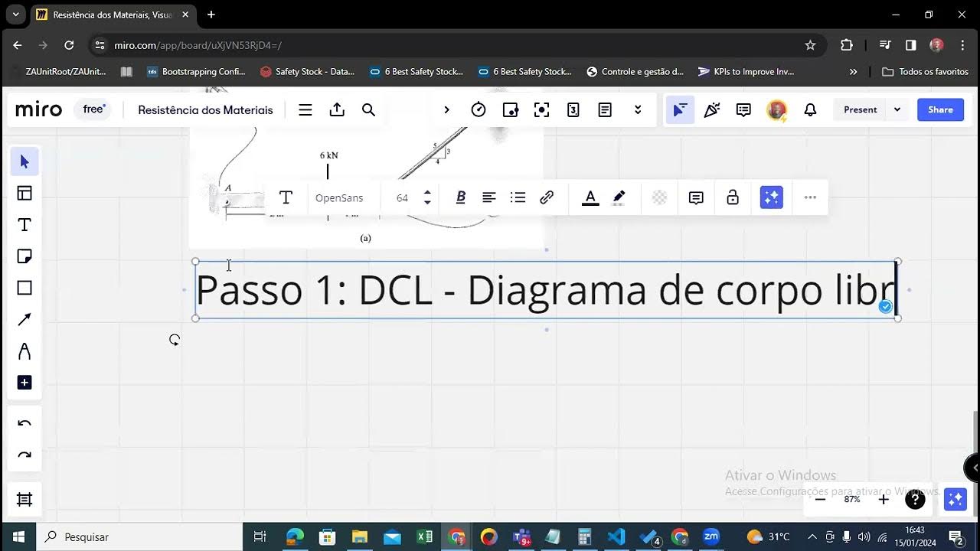Open the board title Resistência dos Materiais
This screenshot has width=980, height=551.
(x=204, y=109)
